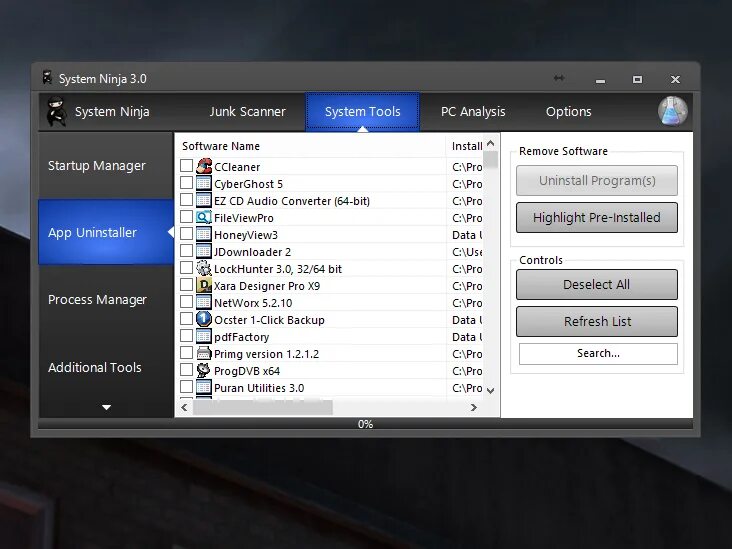The image size is (732, 549).
Task: Click the vertical scrollbar thumb
Action: click(490, 159)
